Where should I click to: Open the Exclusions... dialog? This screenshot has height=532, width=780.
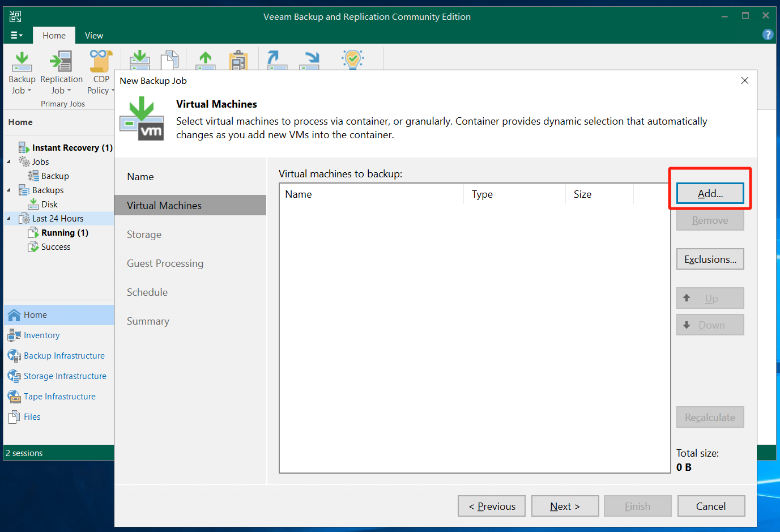pos(710,259)
